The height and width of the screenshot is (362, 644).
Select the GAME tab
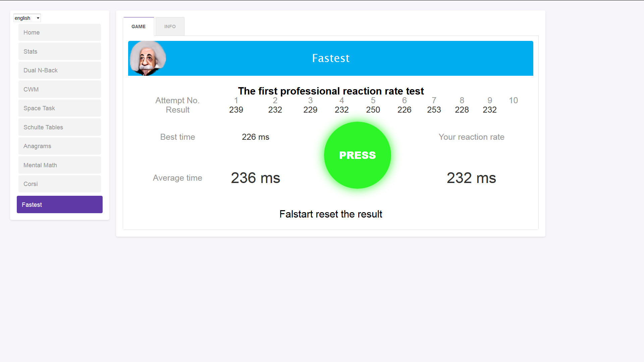point(138,26)
